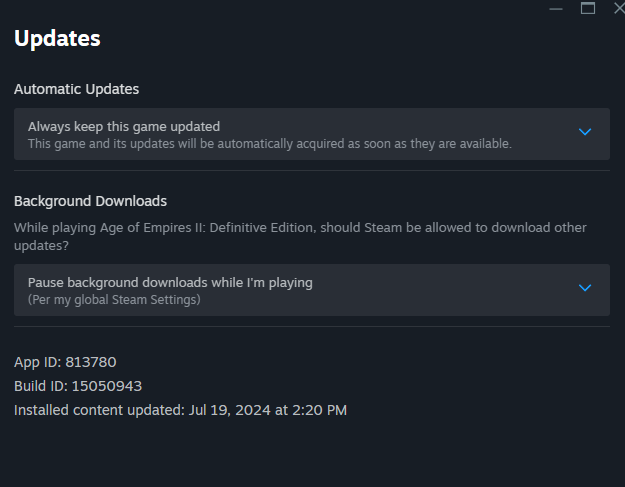Click the Age of Empires II question text
625x487 pixels.
tap(300, 235)
